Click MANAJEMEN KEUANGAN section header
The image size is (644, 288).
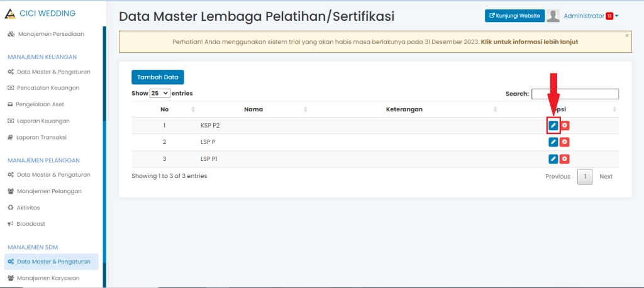pos(42,57)
